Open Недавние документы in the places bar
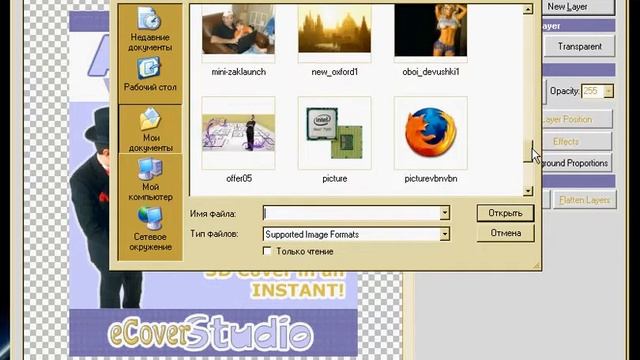This screenshot has width=640, height=360. point(150,29)
